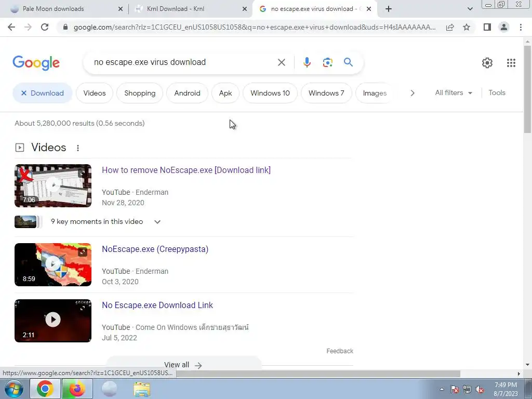
Task: Open the tab search dropdown arrow
Action: pyautogui.click(x=470, y=9)
